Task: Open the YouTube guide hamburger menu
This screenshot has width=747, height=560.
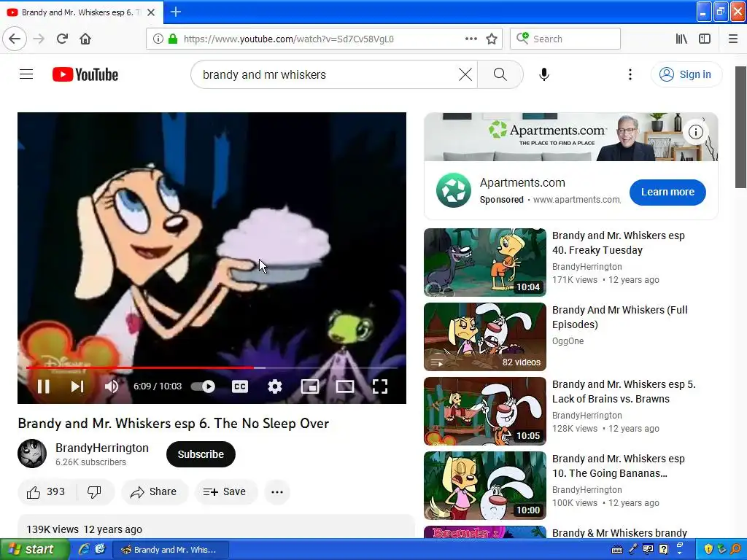Action: click(26, 74)
